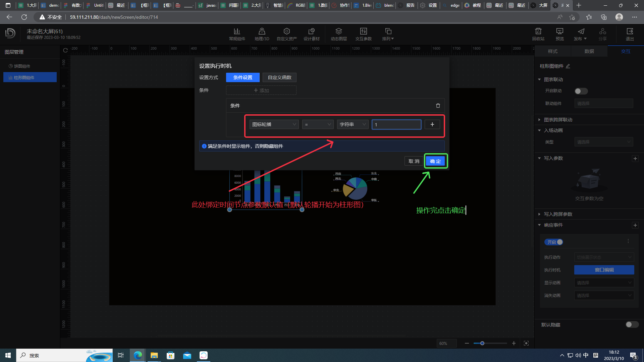Click the fit-to-screen icon
The image size is (644, 362).
[526, 343]
